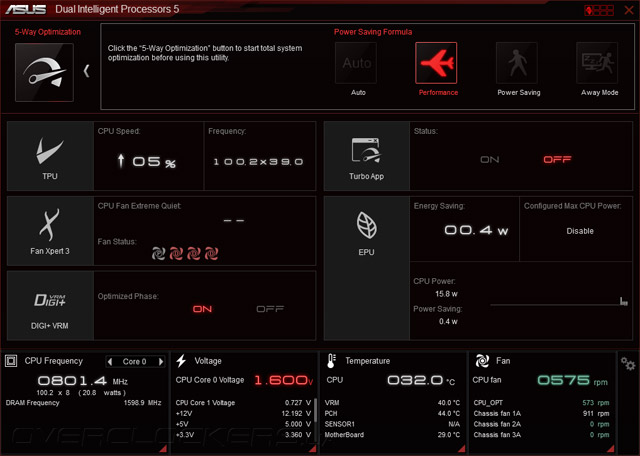Open monitor settings gear icon
The height and width of the screenshot is (456, 640).
pos(628,363)
